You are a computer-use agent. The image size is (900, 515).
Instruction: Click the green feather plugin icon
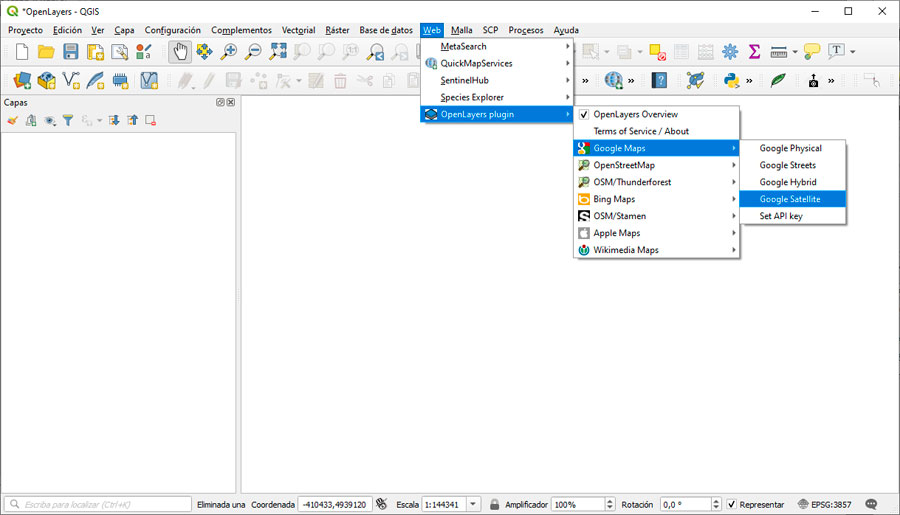click(778, 80)
